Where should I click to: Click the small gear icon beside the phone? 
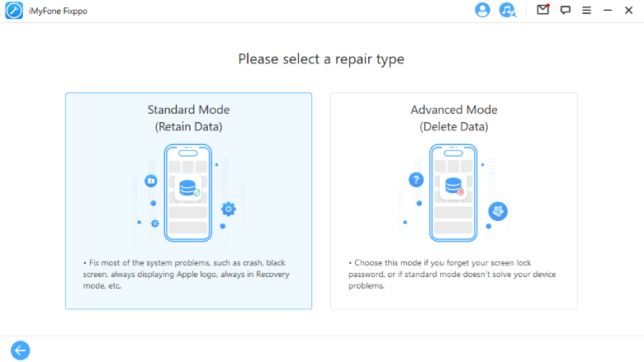tap(155, 223)
